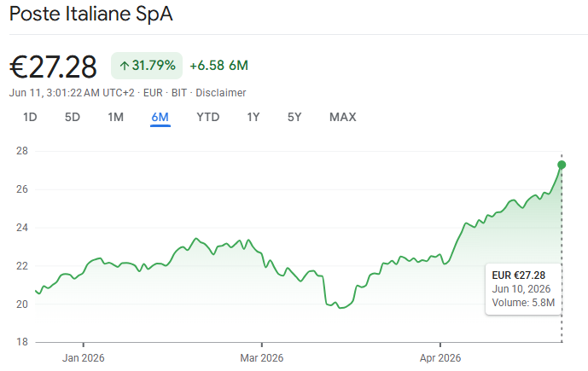The image size is (588, 371).
Task: Show the 1Y price chart
Action: pos(253,118)
